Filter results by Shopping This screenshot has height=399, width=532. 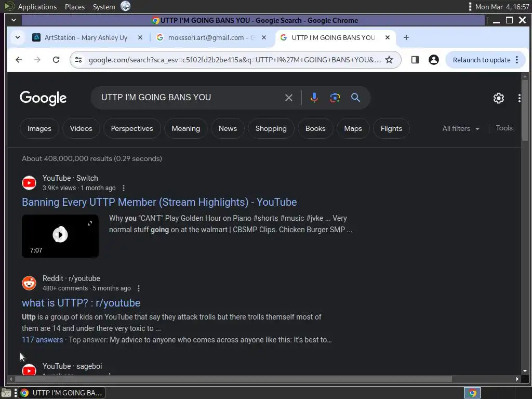pos(271,129)
